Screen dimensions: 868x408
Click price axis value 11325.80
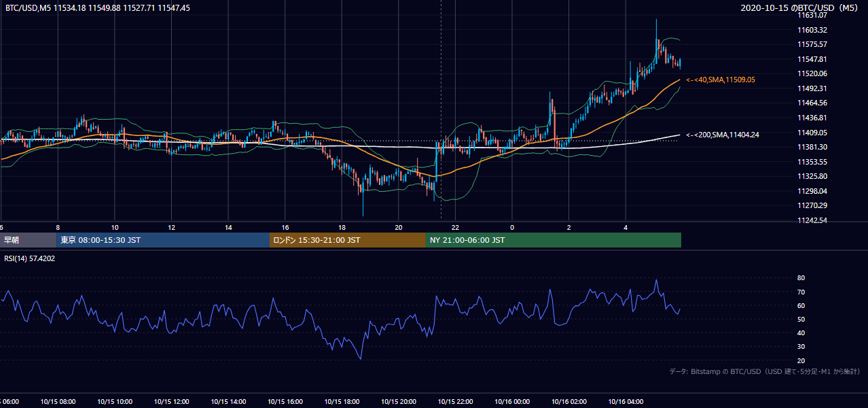pos(812,176)
